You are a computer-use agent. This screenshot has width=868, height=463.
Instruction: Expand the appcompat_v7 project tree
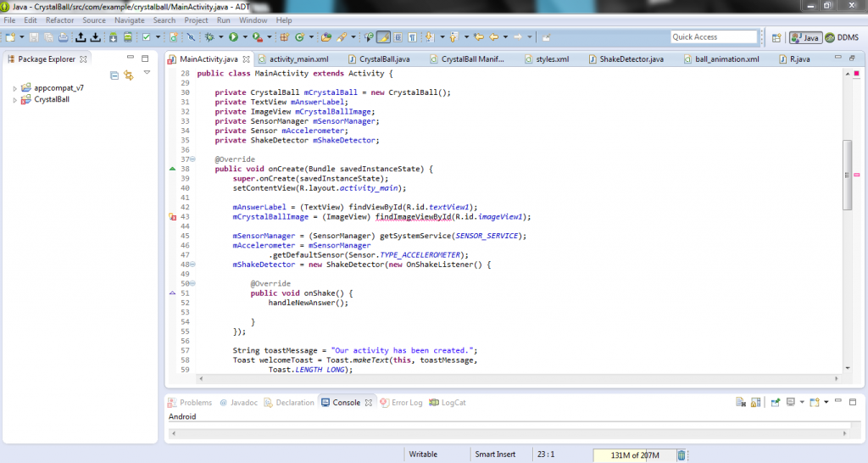point(15,88)
